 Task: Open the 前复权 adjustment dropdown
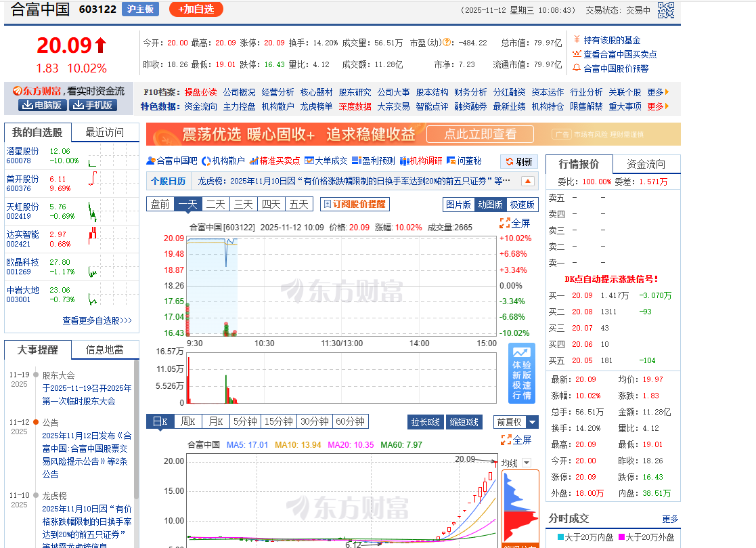tap(532, 422)
